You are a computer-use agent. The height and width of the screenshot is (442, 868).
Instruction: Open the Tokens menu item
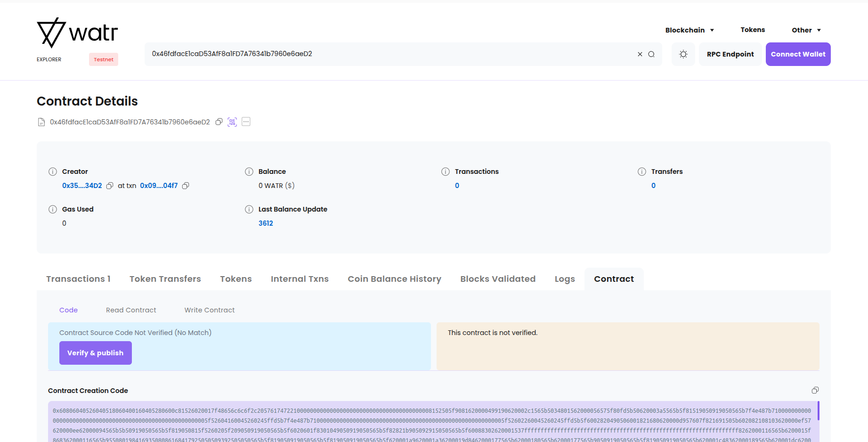pos(753,30)
